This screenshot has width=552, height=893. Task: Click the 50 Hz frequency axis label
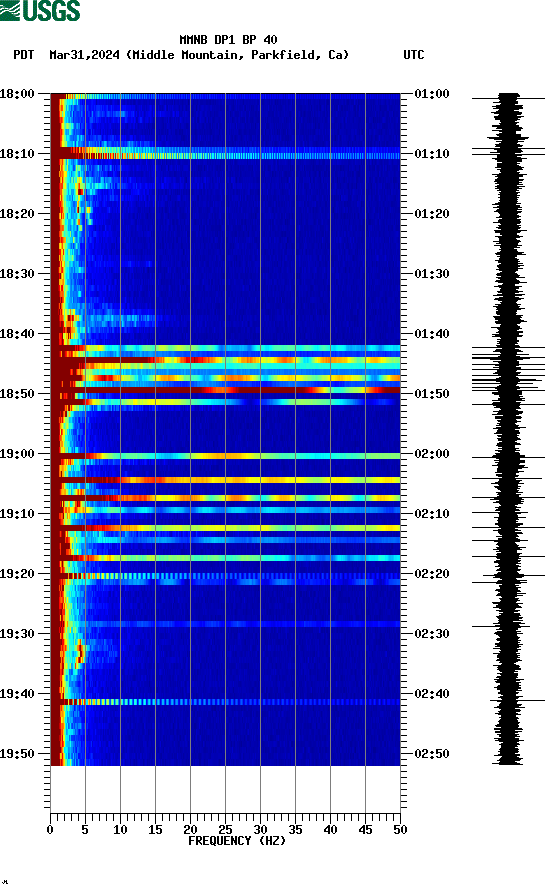tap(400, 830)
